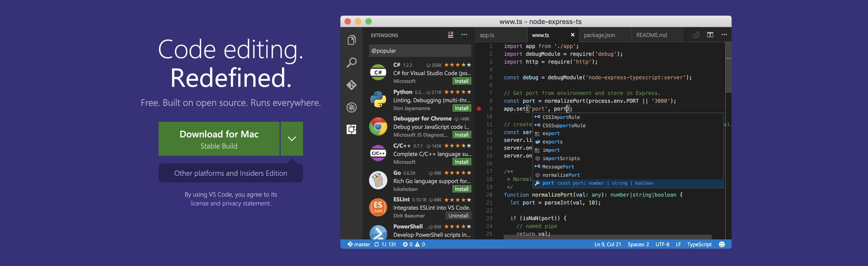This screenshot has height=266, width=868.
Task: Open editor more actions ellipsis
Action: click(x=724, y=35)
